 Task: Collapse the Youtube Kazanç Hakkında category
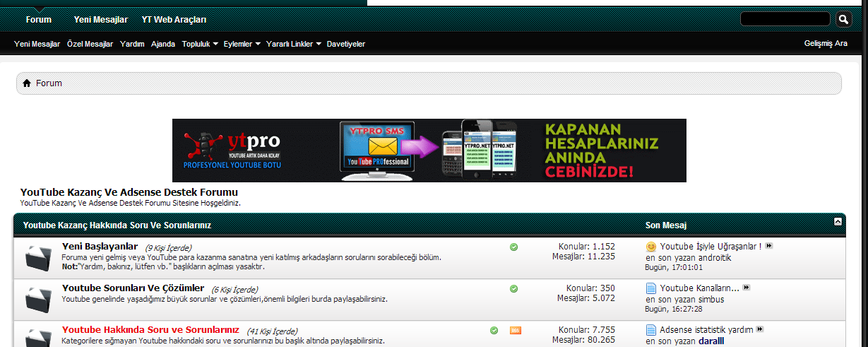click(x=838, y=221)
